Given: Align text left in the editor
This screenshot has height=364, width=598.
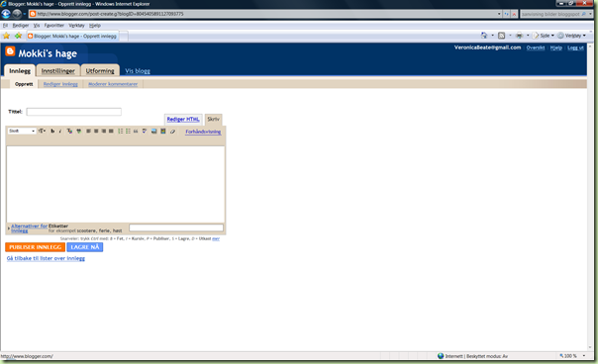Looking at the screenshot, I should pos(88,132).
